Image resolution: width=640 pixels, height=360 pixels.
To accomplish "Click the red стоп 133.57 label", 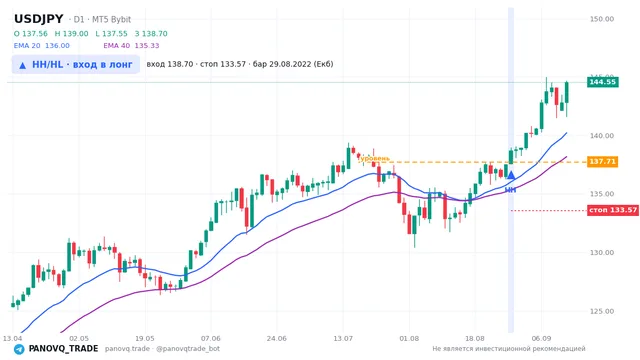I will click(x=613, y=210).
